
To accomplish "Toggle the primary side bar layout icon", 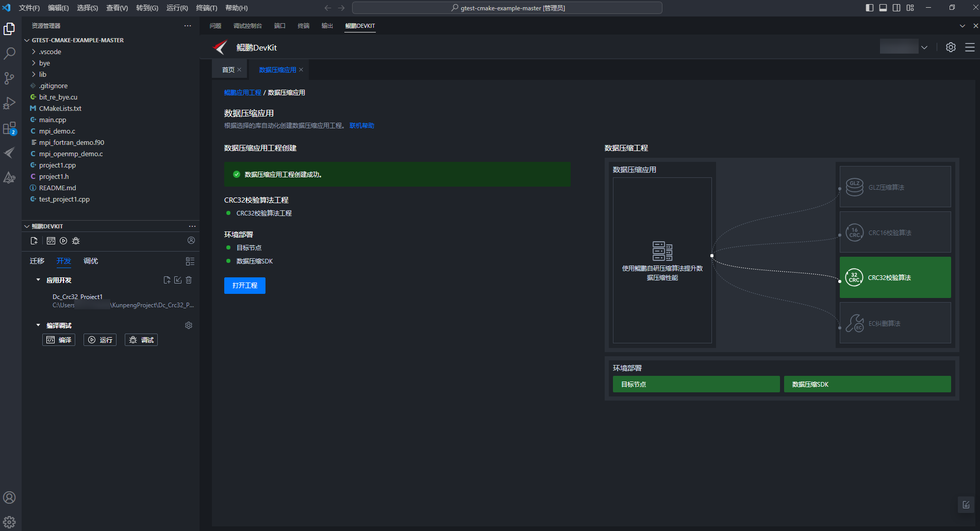I will pyautogui.click(x=870, y=8).
